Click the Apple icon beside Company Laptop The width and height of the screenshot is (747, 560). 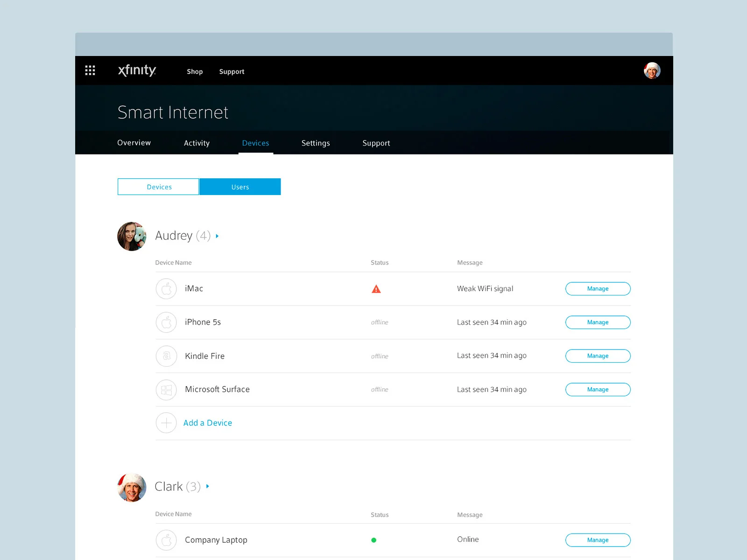point(166,540)
